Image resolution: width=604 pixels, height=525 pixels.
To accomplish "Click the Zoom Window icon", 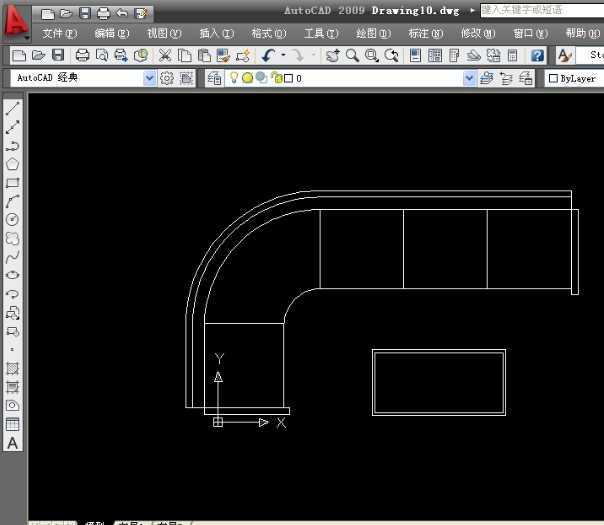I will point(372,56).
